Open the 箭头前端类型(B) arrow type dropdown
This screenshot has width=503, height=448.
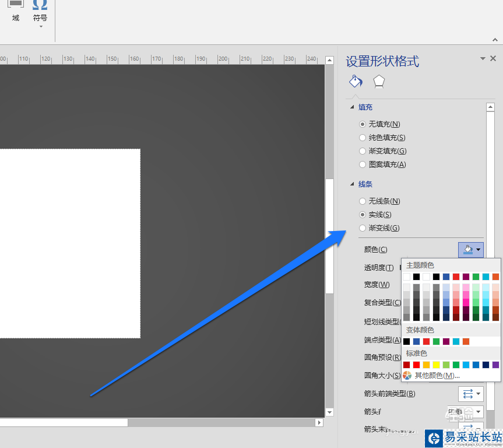(470, 393)
